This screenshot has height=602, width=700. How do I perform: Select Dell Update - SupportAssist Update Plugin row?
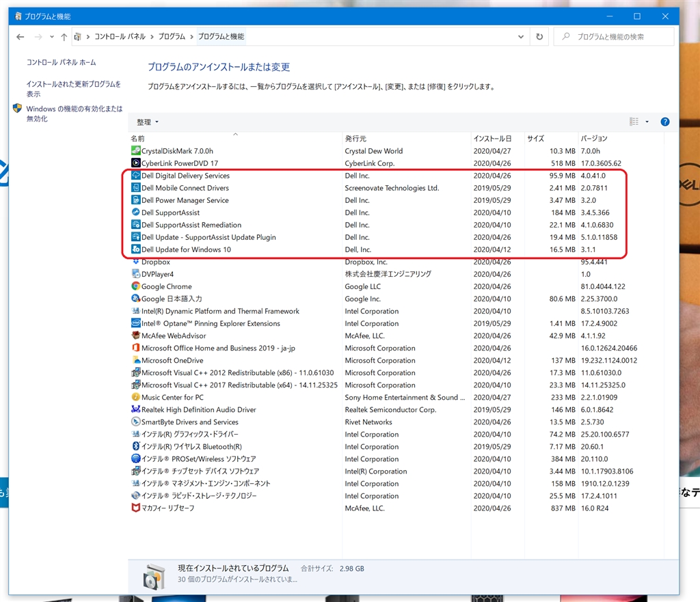396,237
